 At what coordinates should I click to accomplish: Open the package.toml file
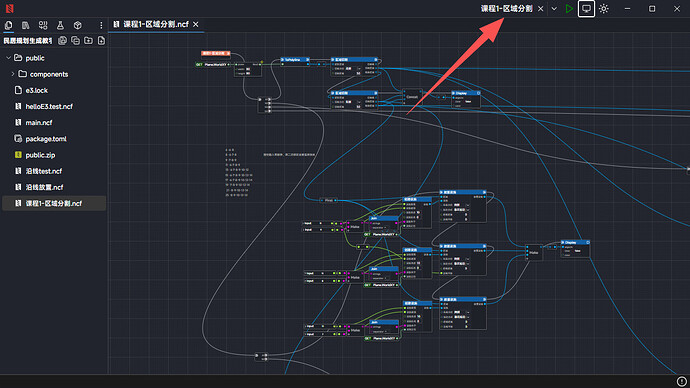coord(46,139)
